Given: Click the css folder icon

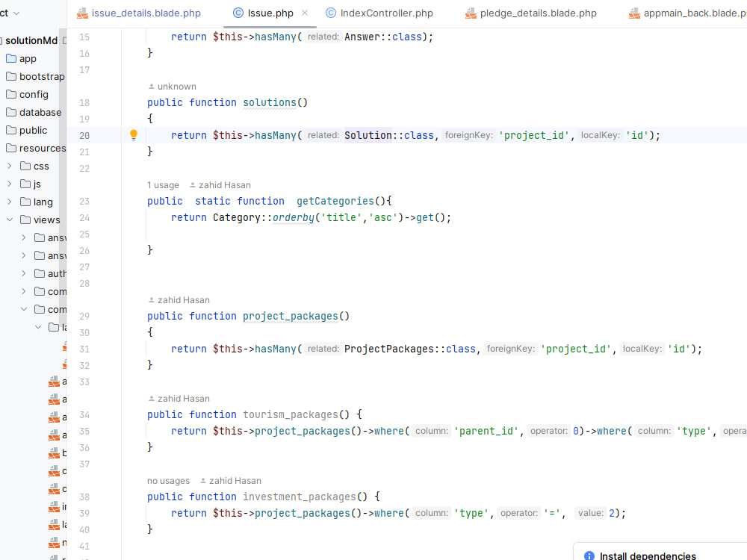Looking at the screenshot, I should (x=25, y=167).
